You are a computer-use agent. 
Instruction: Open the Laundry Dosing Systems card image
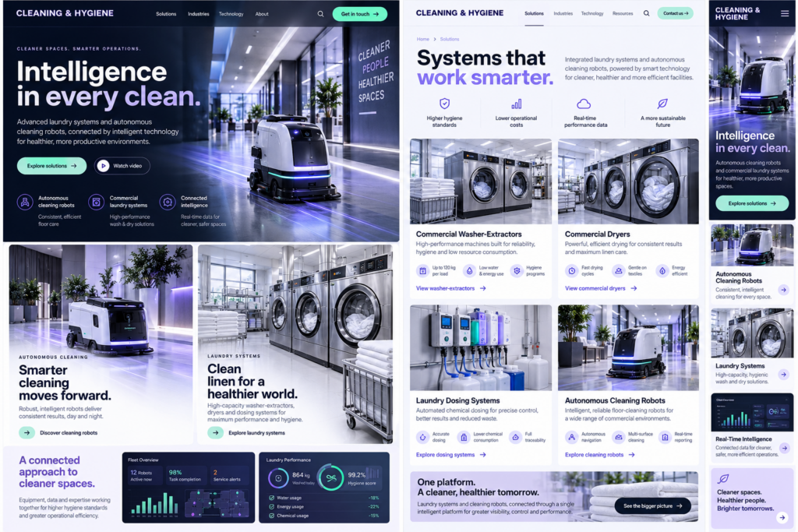click(480, 348)
